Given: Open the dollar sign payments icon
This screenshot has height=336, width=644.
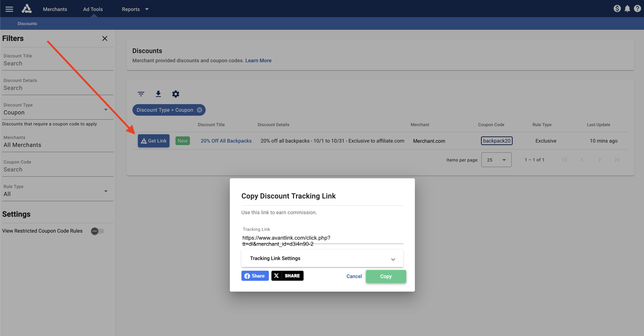Looking at the screenshot, I should coord(617,9).
